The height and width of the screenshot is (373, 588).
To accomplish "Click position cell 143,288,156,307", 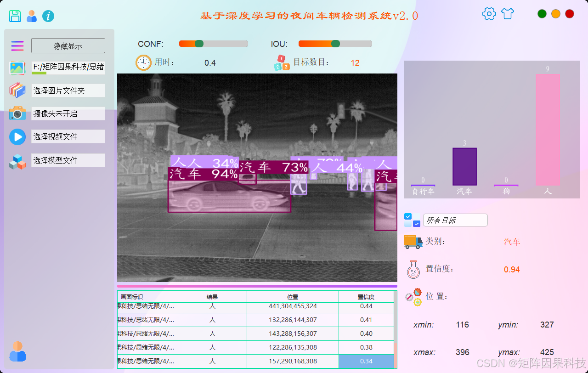I will click(293, 333).
